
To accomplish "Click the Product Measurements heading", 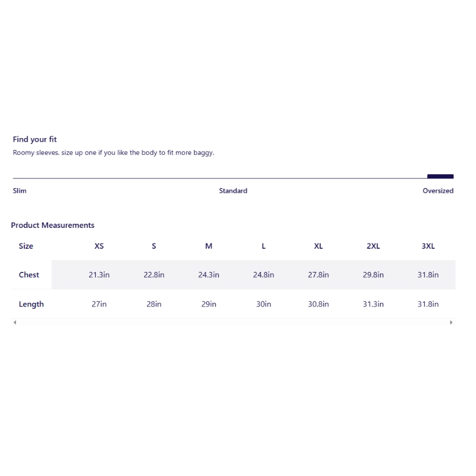I will pos(52,226).
